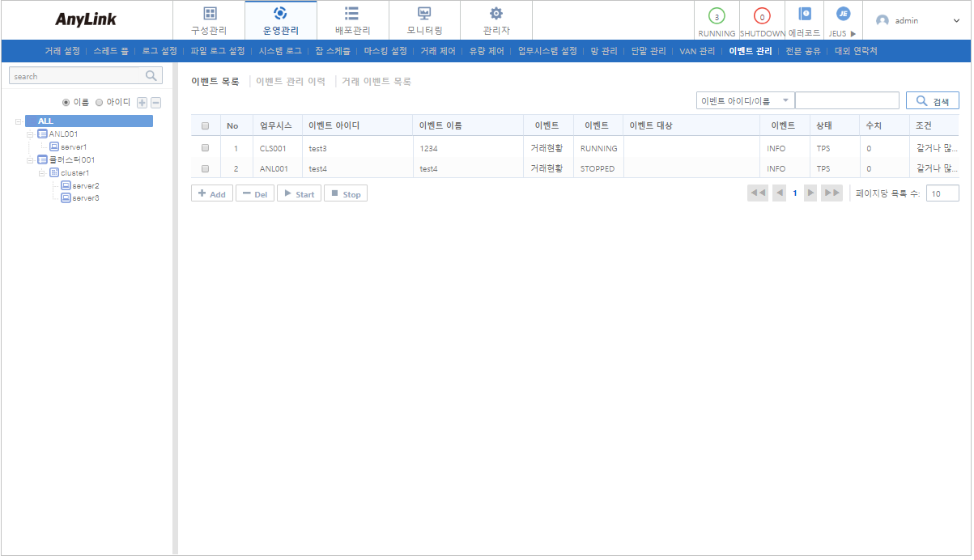The height and width of the screenshot is (560, 974).
Task: Click the magnifier icon in tree search
Action: [x=151, y=76]
